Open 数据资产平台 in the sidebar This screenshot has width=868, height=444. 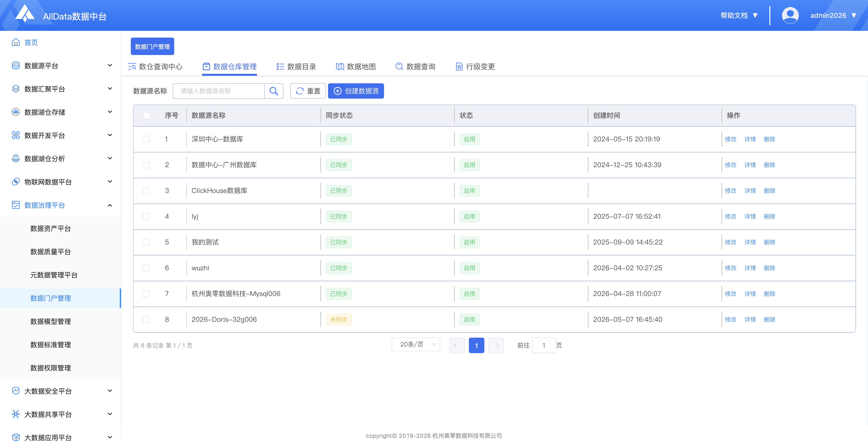coord(51,228)
